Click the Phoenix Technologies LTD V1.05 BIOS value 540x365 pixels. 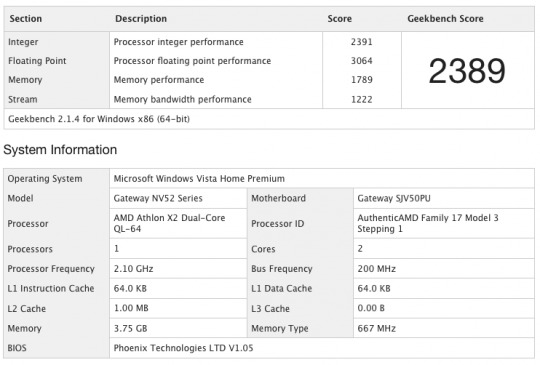point(183,348)
